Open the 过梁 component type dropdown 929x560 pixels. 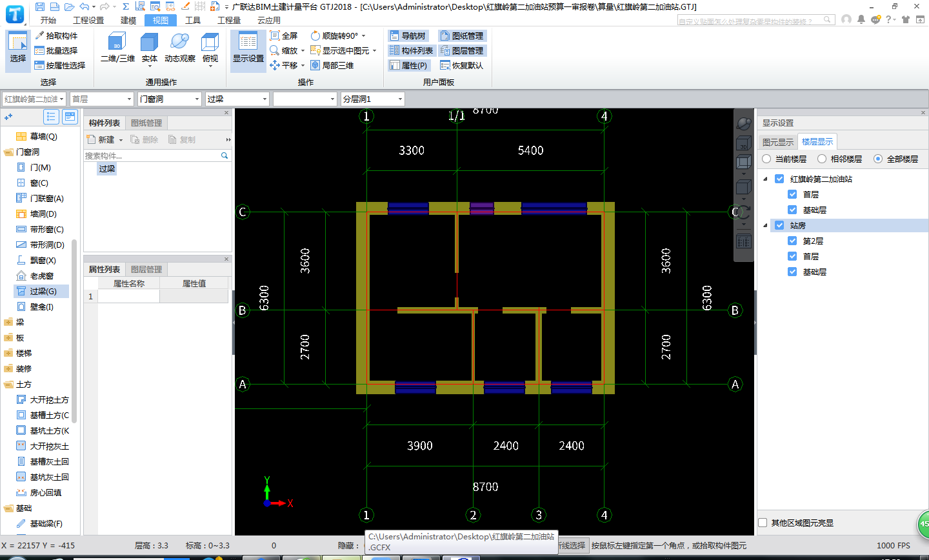[x=237, y=99]
